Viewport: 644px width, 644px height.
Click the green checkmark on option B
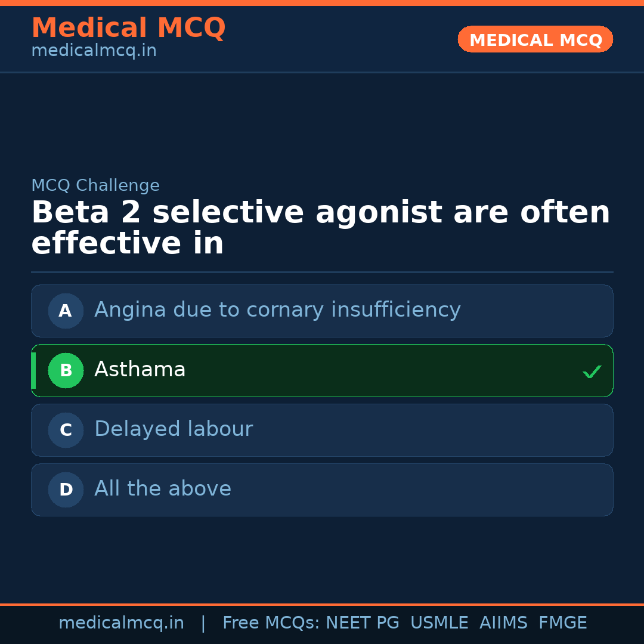[x=592, y=371]
